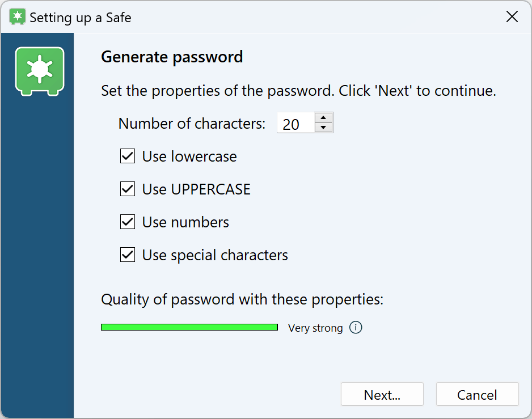
Task: Click the Setting up a Safe title text
Action: tap(80, 18)
